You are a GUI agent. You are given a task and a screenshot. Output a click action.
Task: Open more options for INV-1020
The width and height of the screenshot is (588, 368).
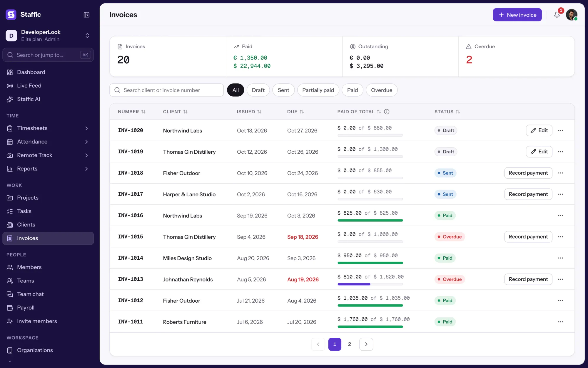click(x=561, y=130)
